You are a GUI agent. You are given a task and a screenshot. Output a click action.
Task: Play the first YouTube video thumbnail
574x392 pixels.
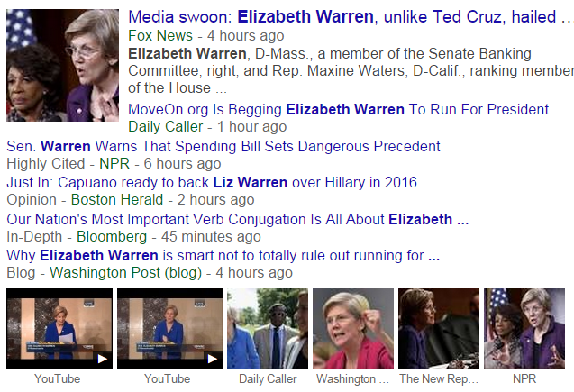click(59, 329)
